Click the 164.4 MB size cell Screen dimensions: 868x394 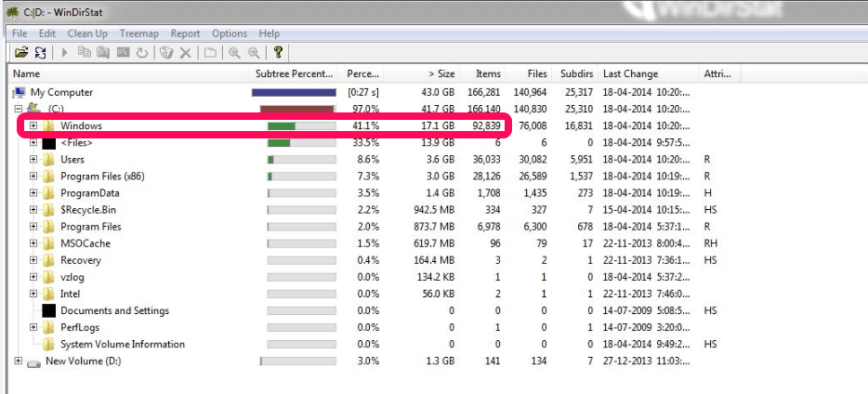434,260
